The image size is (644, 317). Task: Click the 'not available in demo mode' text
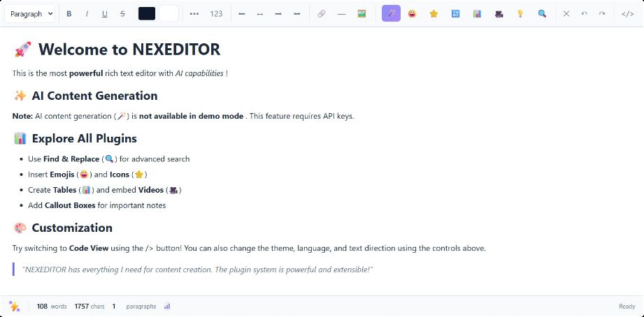tap(191, 116)
